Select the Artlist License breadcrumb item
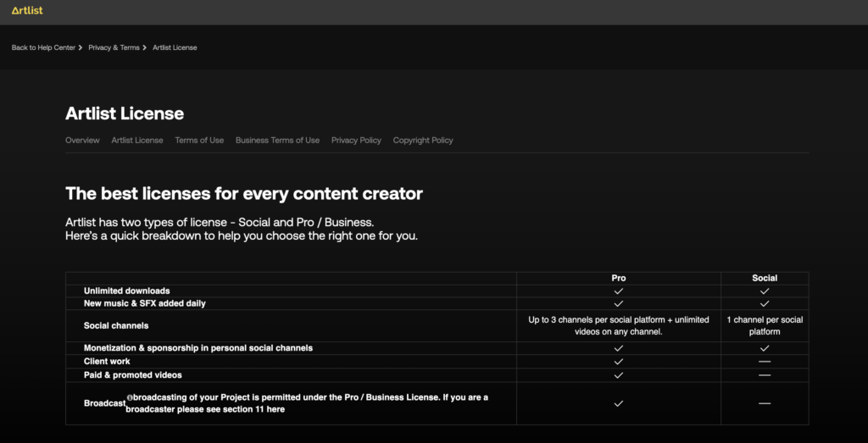The image size is (868, 443). pyautogui.click(x=175, y=47)
